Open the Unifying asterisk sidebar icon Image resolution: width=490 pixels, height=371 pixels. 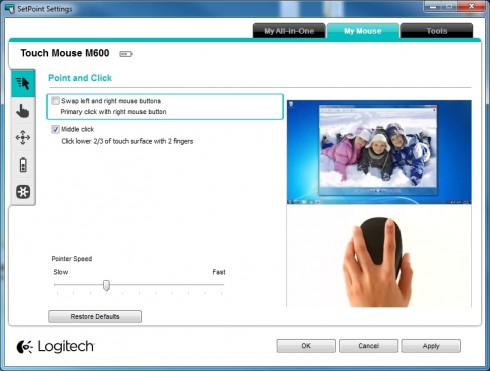[x=23, y=192]
